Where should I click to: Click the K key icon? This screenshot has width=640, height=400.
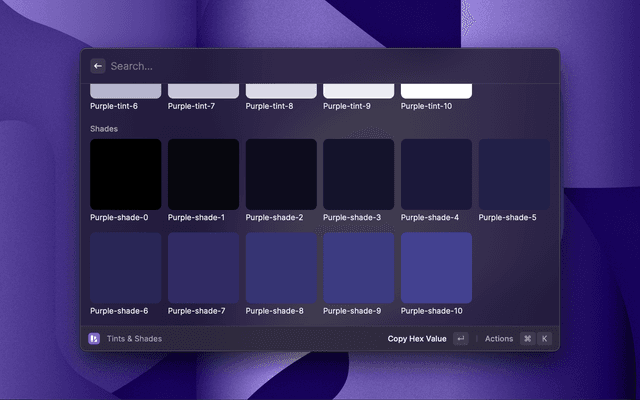click(545, 339)
